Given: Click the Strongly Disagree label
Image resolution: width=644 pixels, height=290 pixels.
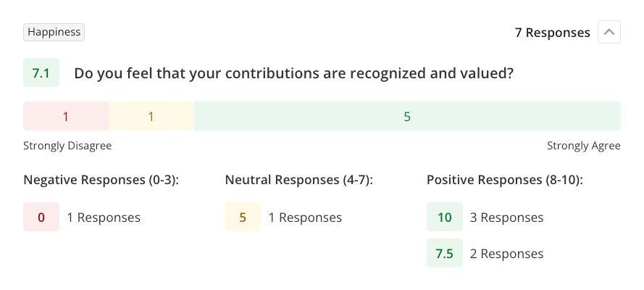Looking at the screenshot, I should [67, 146].
